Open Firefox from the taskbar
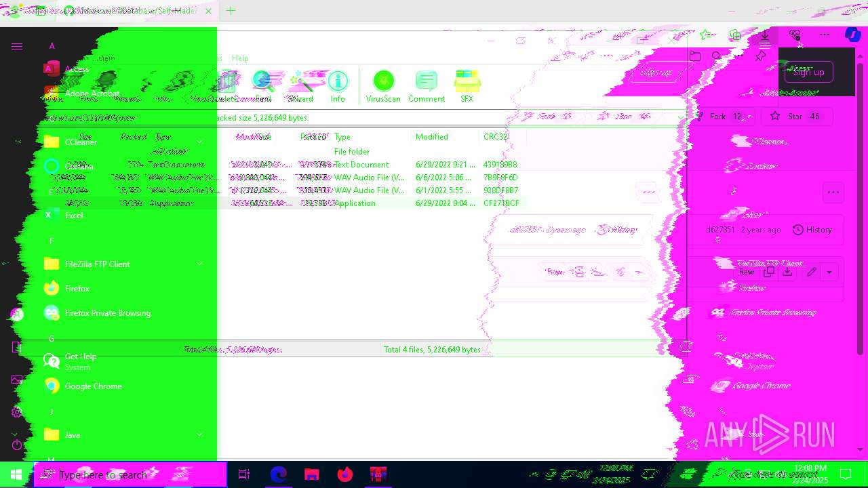This screenshot has width=868, height=488. point(345,474)
